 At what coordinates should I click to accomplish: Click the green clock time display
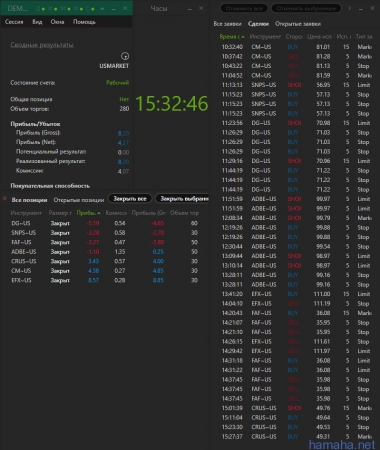tap(172, 103)
